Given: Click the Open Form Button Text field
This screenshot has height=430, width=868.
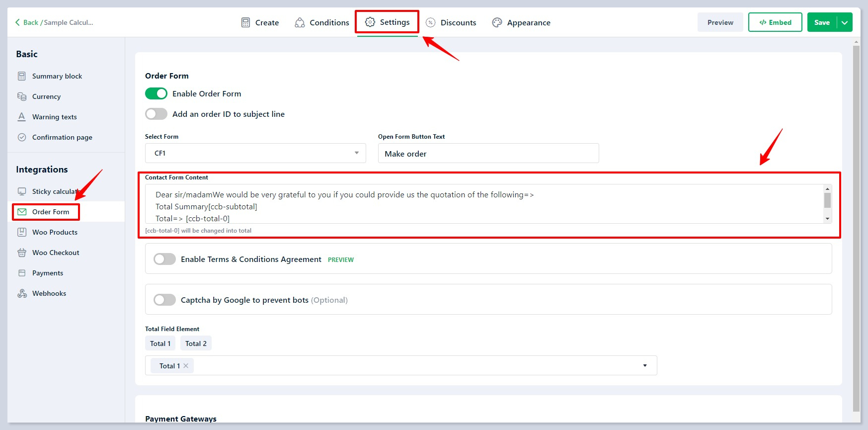Looking at the screenshot, I should pos(488,154).
